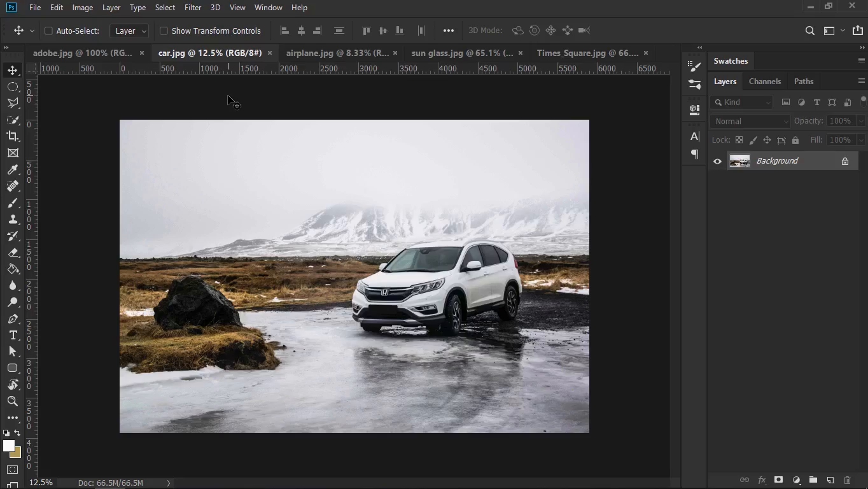Open the Layer/Group auto-select dropdown
868x489 pixels.
click(130, 31)
